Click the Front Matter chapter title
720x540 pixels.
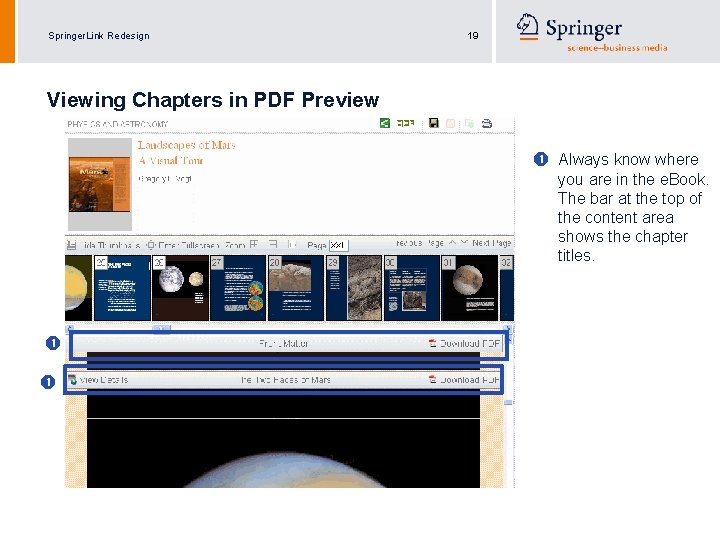[x=283, y=343]
